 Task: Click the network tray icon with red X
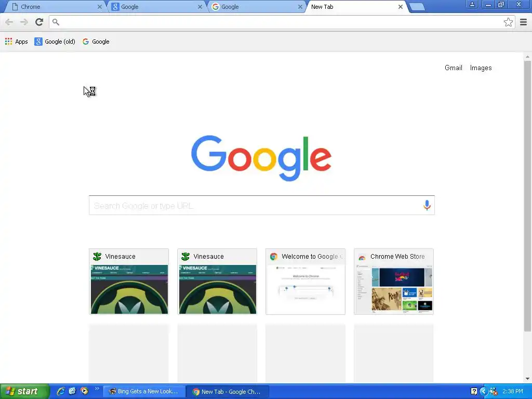point(494,392)
